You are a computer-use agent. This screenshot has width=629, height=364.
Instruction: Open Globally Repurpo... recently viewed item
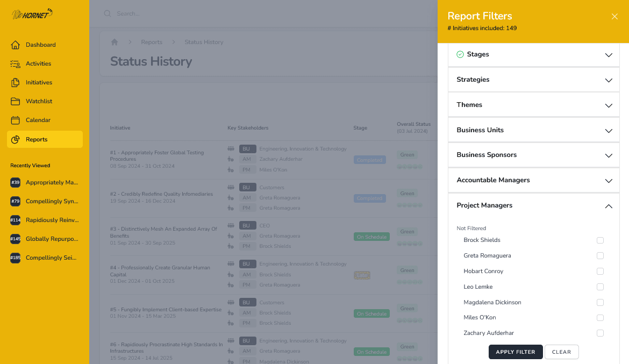click(52, 239)
